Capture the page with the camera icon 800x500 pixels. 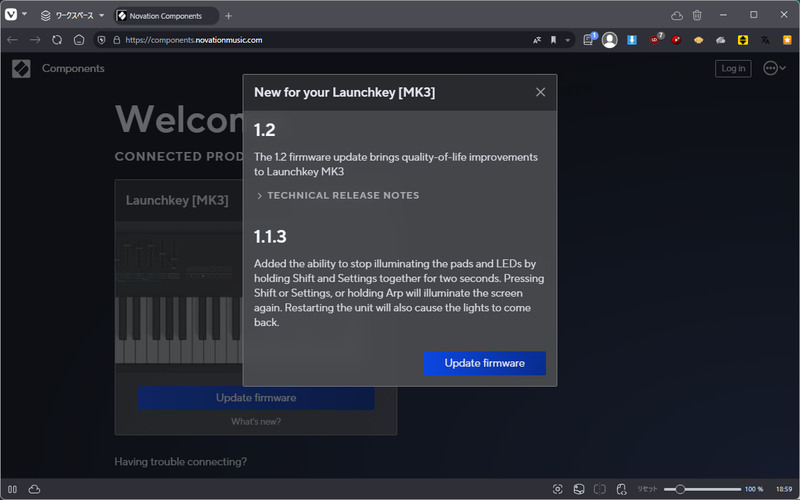[558, 489]
